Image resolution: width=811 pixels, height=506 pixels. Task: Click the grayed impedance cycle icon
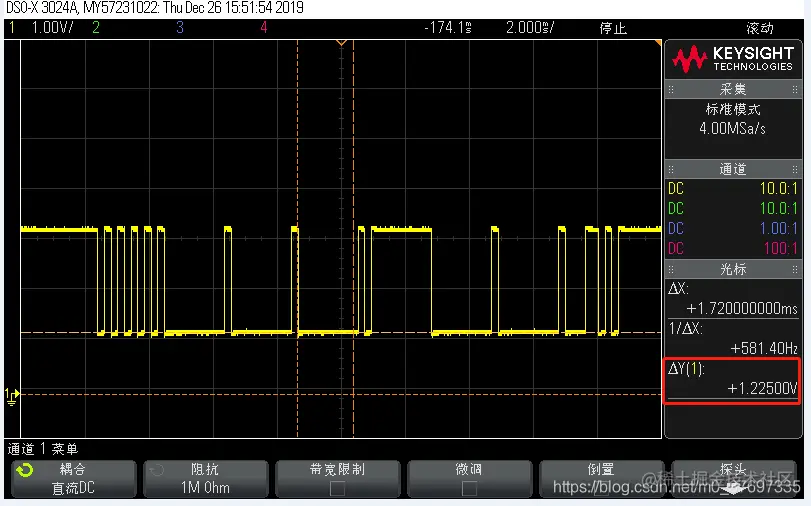[x=156, y=470]
